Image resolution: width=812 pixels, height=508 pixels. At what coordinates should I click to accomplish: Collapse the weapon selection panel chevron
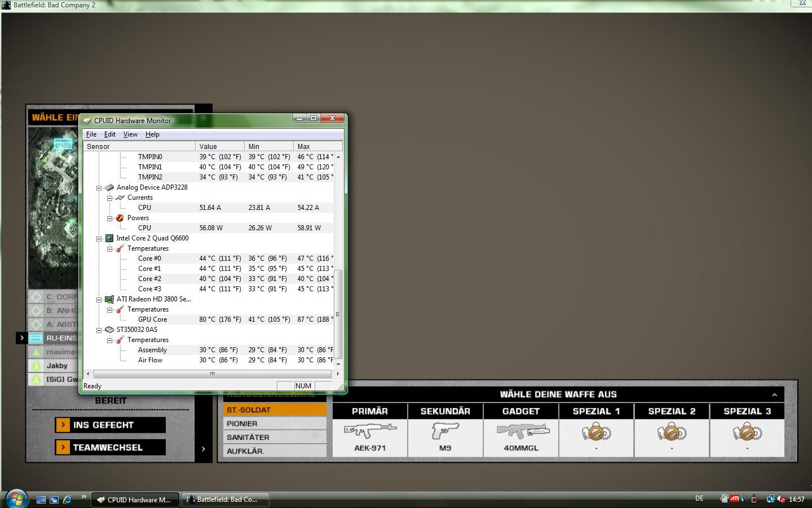pos(774,395)
